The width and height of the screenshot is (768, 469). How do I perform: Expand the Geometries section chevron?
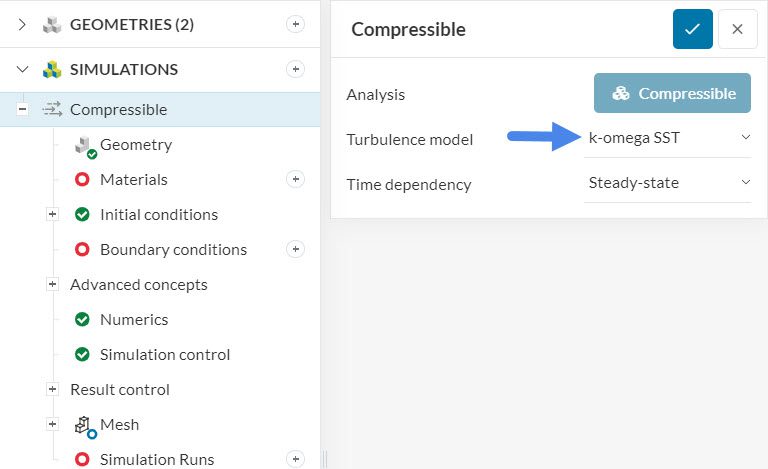[x=23, y=25]
